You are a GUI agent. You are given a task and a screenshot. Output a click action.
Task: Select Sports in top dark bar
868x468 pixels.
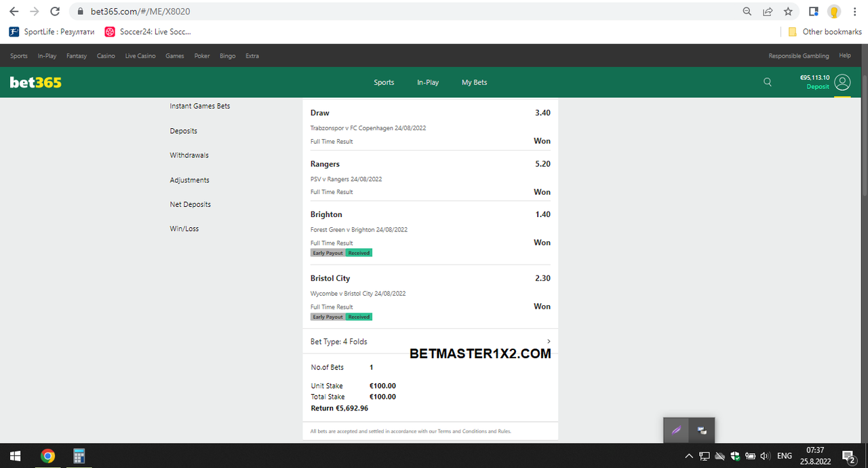pos(19,56)
